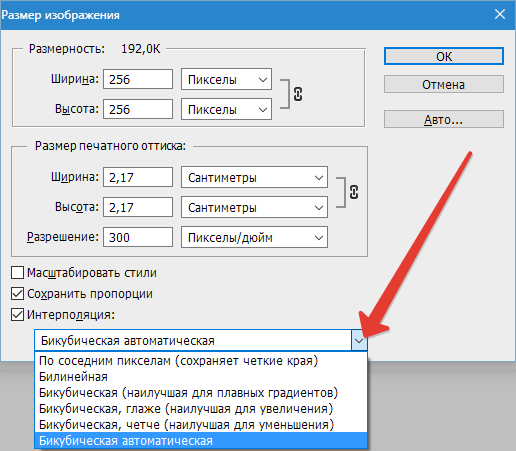This screenshot has height=451, width=516.
Task: Open the Авто... settings button
Action: [444, 119]
